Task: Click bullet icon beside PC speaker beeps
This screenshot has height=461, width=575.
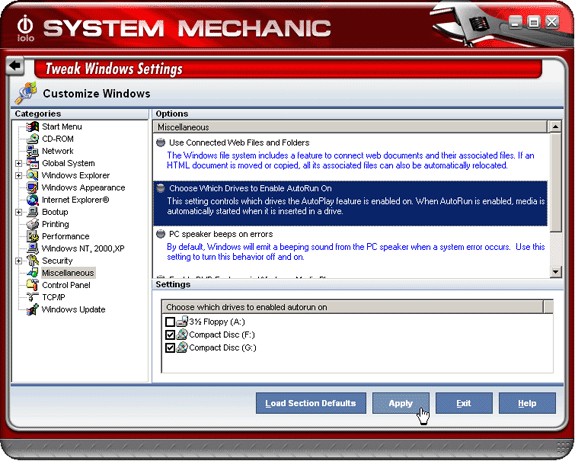Action: click(x=161, y=234)
